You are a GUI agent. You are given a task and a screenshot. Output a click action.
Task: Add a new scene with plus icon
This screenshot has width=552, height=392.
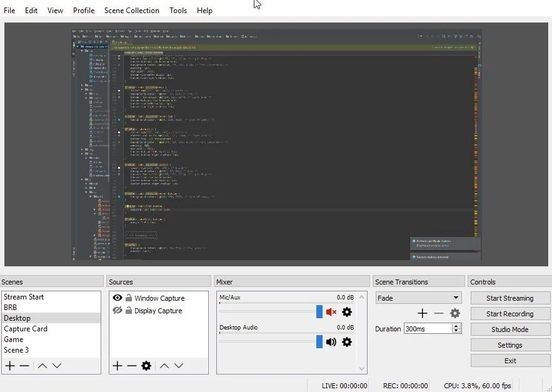[10, 366]
